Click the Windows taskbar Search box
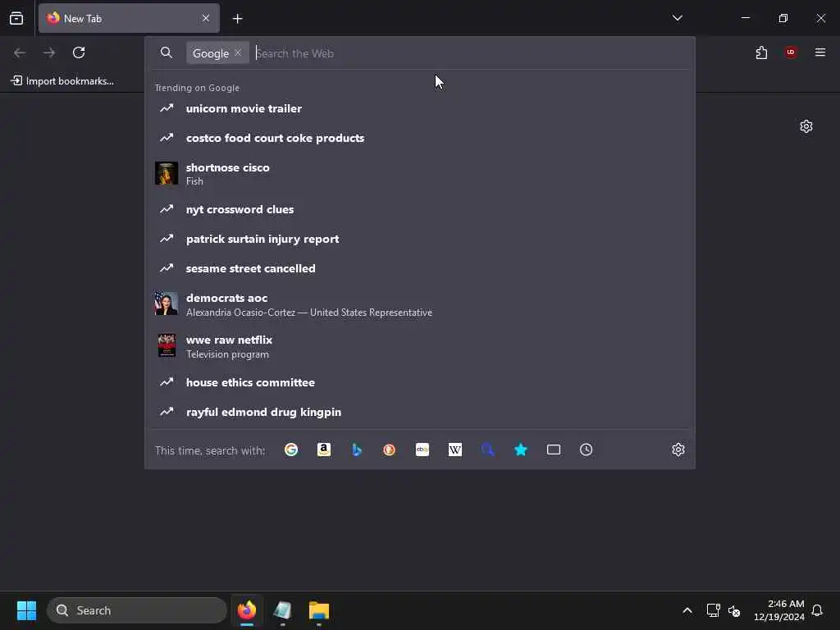840x630 pixels. 137,610
